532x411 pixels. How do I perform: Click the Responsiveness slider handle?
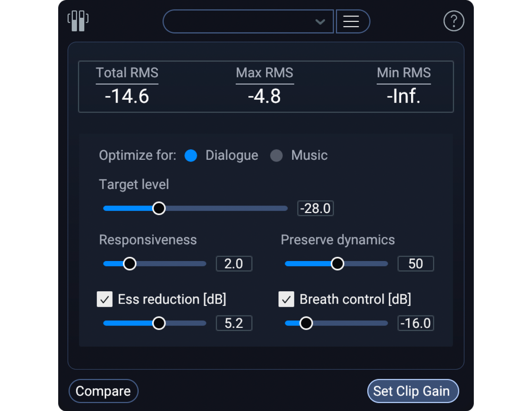click(130, 263)
